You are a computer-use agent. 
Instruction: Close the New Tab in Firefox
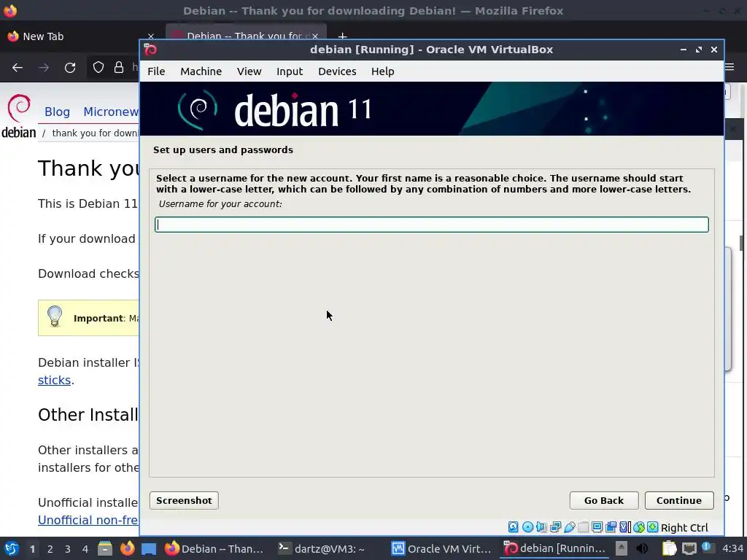150,36
